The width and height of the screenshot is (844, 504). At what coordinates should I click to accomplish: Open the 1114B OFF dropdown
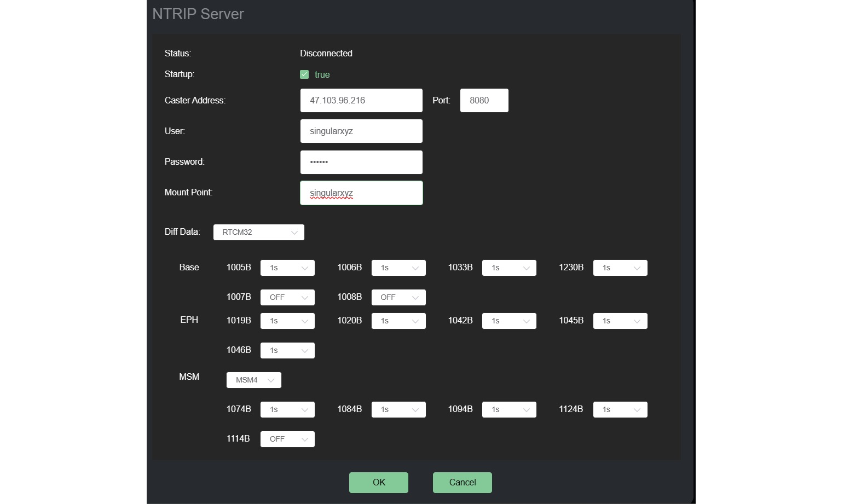tap(287, 439)
